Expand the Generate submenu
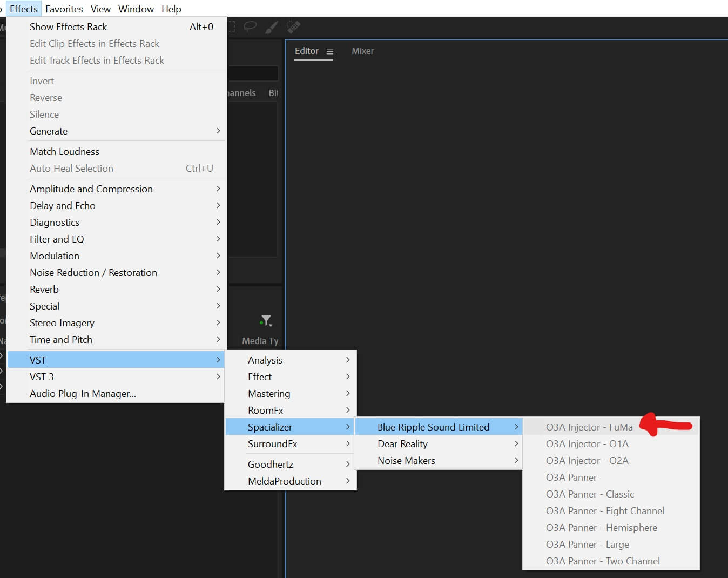The height and width of the screenshot is (578, 728). pyautogui.click(x=116, y=131)
